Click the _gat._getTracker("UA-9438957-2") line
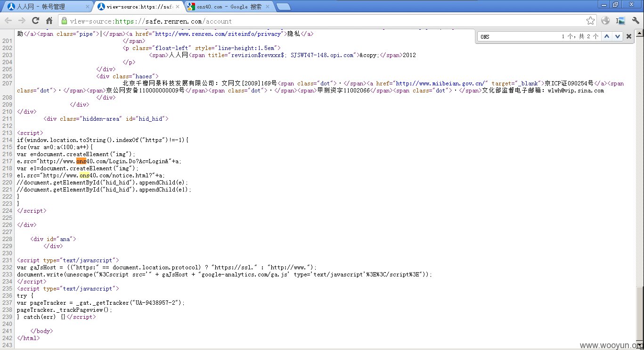 (x=101, y=303)
